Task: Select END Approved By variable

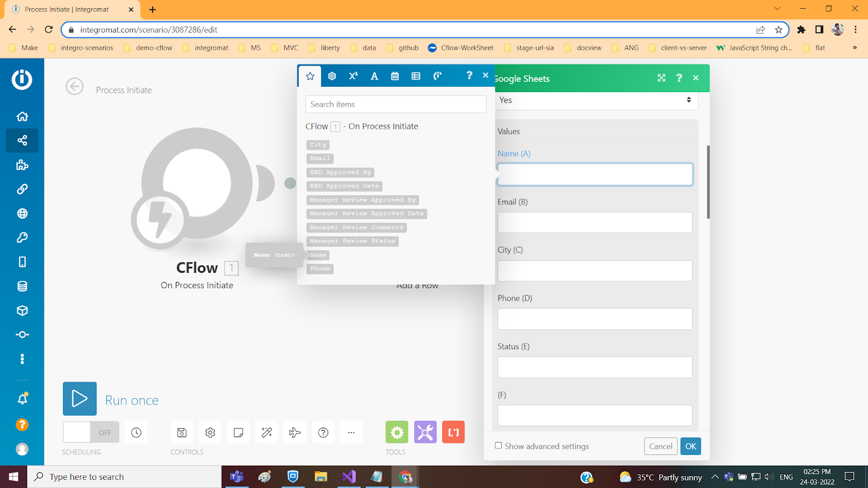Action: tap(340, 172)
